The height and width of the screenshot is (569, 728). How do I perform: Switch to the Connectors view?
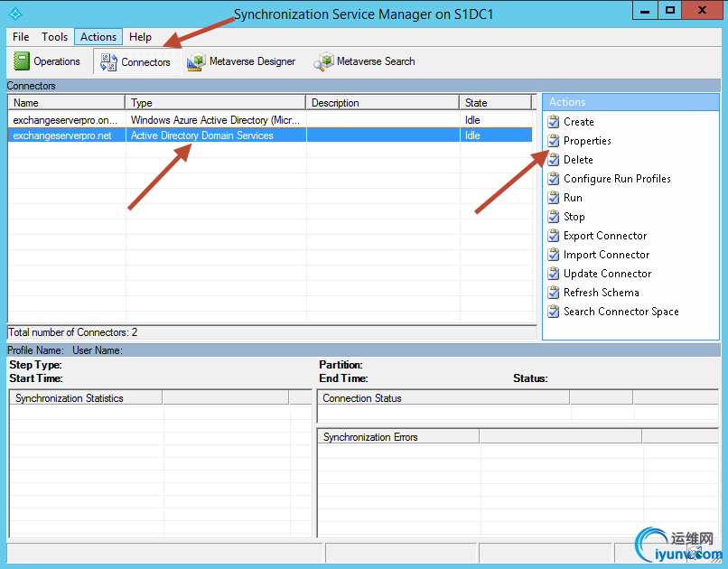tap(136, 61)
